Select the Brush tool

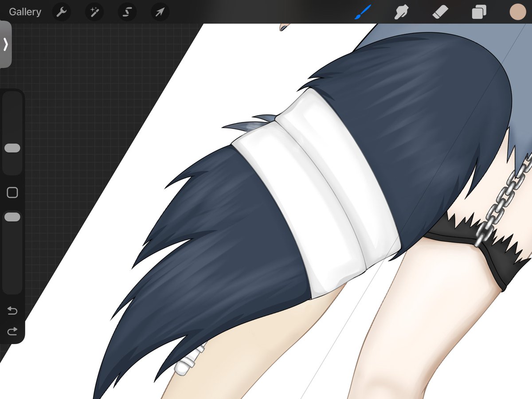coord(363,12)
